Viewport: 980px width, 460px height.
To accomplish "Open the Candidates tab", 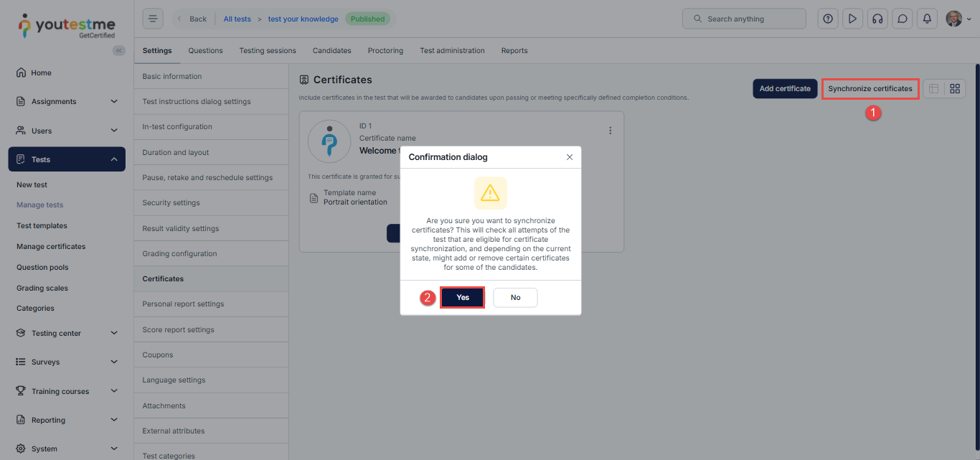I will [x=332, y=50].
